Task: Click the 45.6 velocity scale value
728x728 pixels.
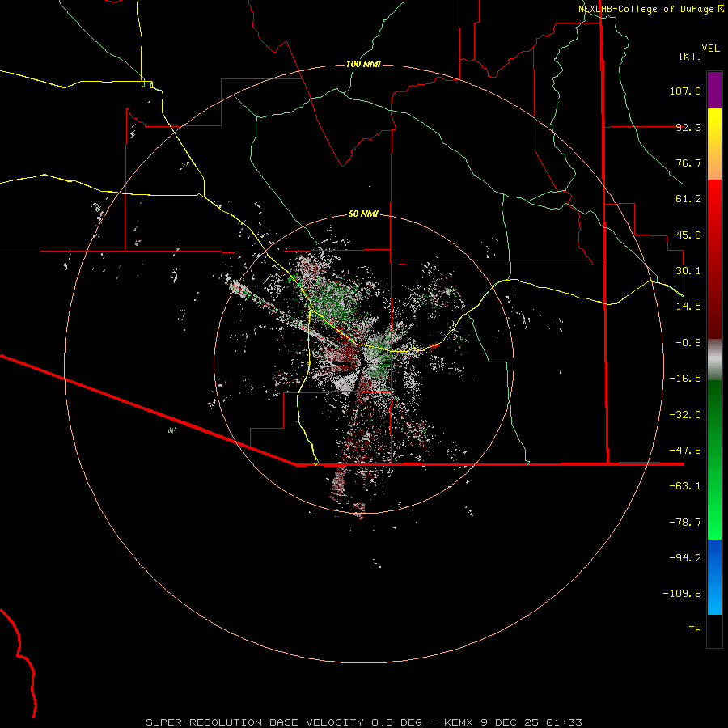Action: click(x=688, y=235)
